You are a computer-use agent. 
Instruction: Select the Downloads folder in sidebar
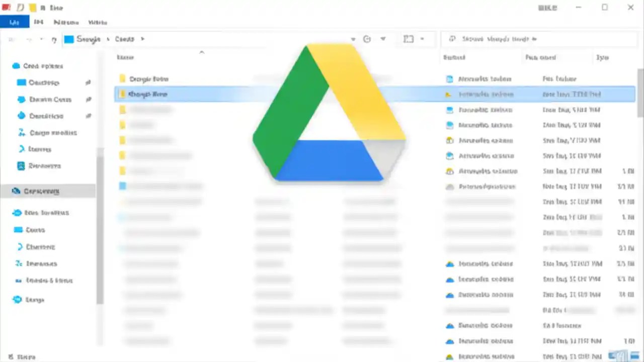[50, 100]
